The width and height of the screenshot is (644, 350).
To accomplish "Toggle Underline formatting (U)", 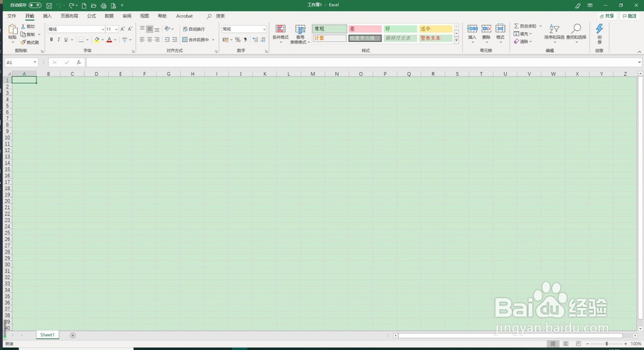I will (66, 40).
